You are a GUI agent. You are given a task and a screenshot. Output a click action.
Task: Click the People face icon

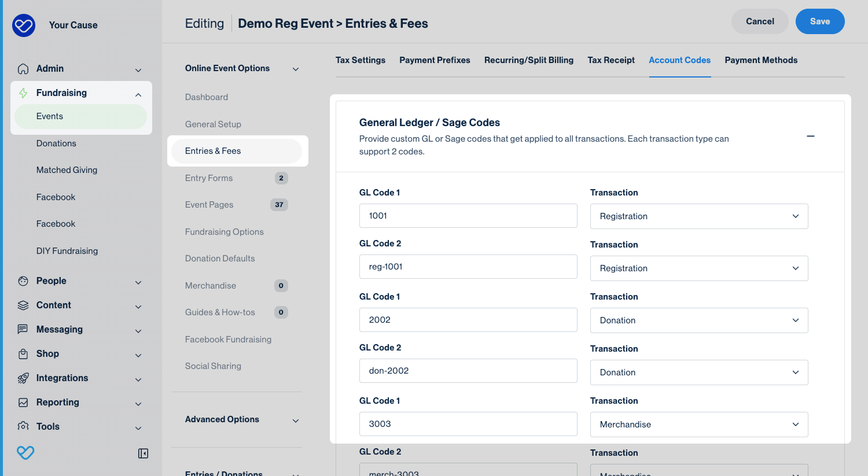(23, 281)
